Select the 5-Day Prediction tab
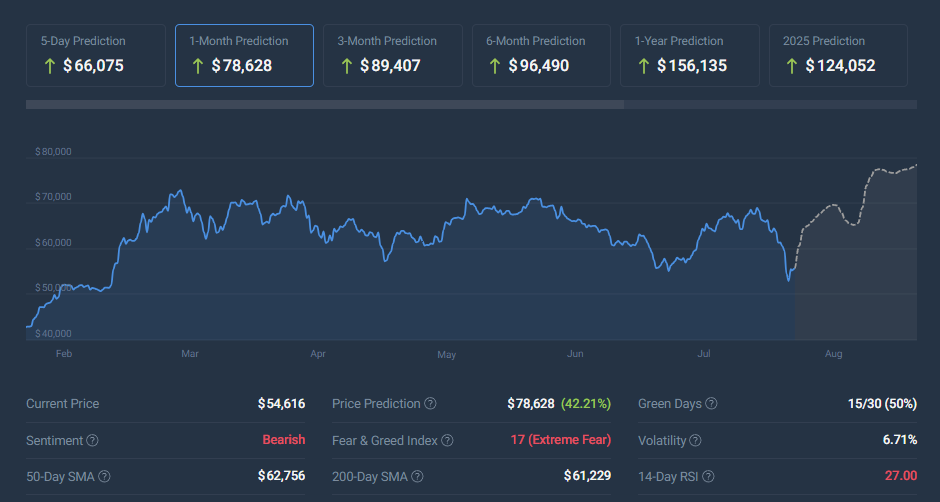The width and height of the screenshot is (940, 502). click(x=96, y=55)
